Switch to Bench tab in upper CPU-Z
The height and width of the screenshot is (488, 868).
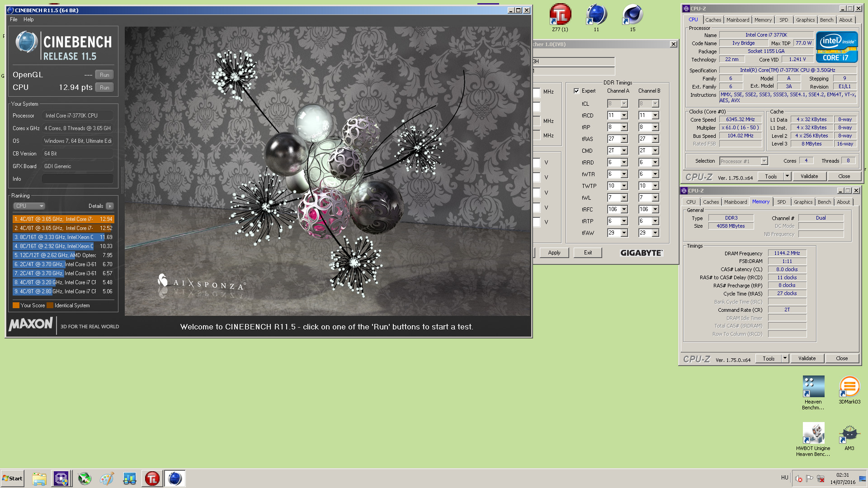826,20
